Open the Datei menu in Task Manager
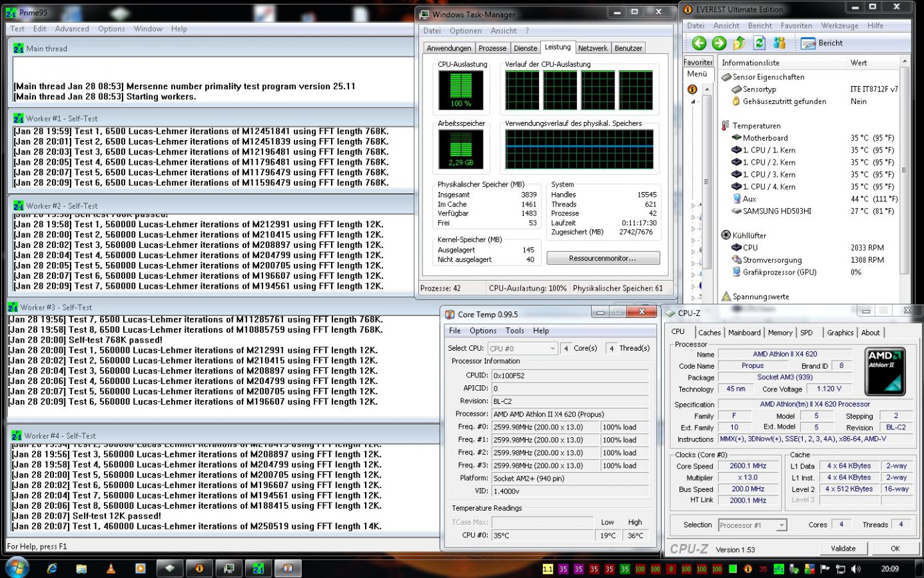This screenshot has width=924, height=578. coord(432,31)
